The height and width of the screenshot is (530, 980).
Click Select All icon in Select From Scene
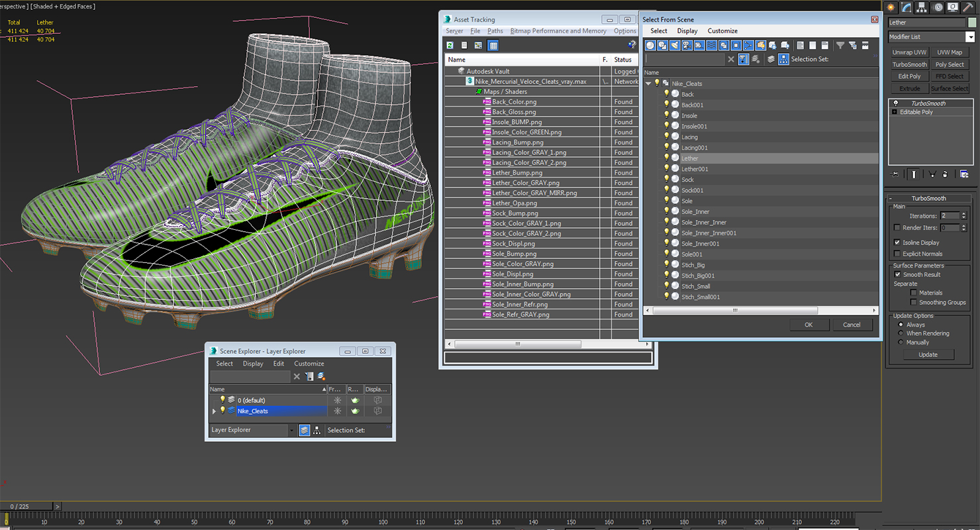click(801, 45)
